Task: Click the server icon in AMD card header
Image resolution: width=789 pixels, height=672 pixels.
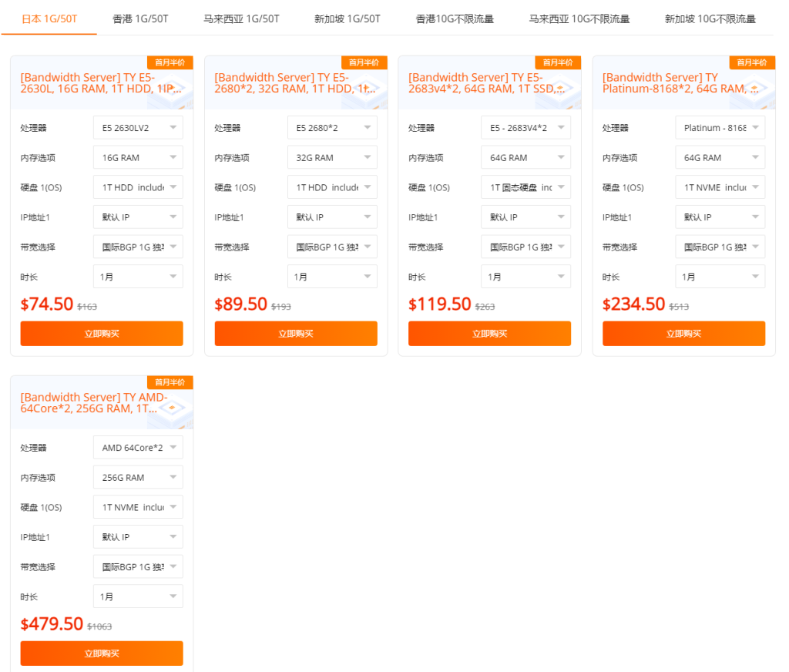Action: [x=173, y=407]
